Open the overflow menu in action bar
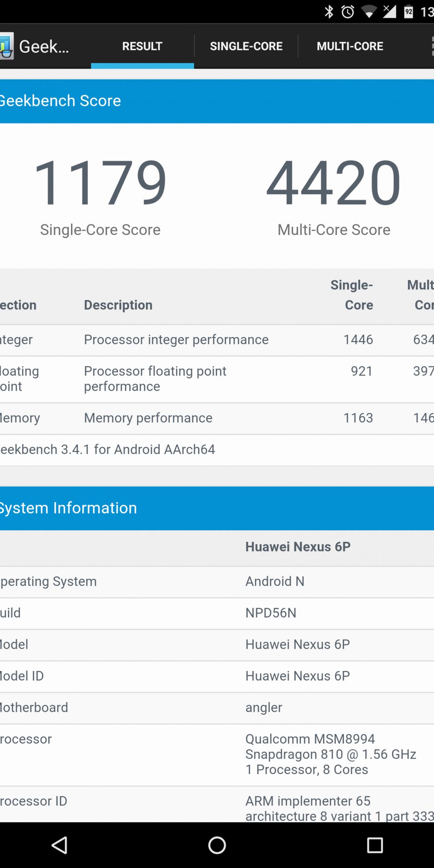The image size is (434, 868). (x=432, y=46)
